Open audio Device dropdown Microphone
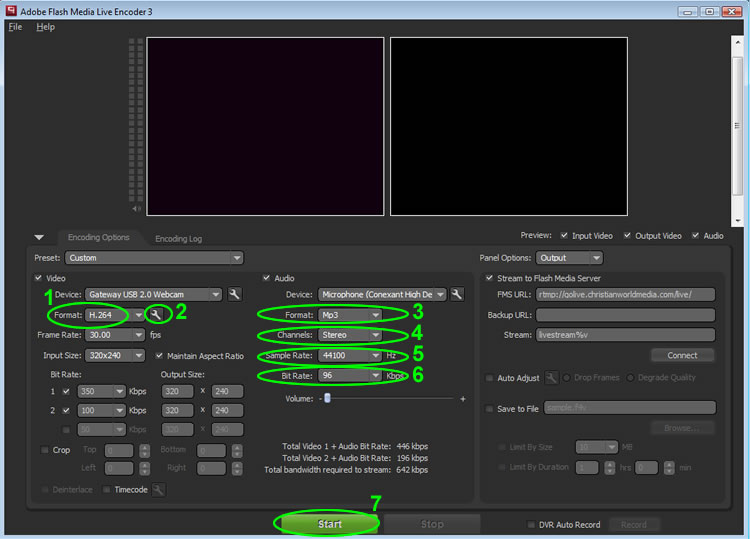The image size is (750, 539). point(382,294)
